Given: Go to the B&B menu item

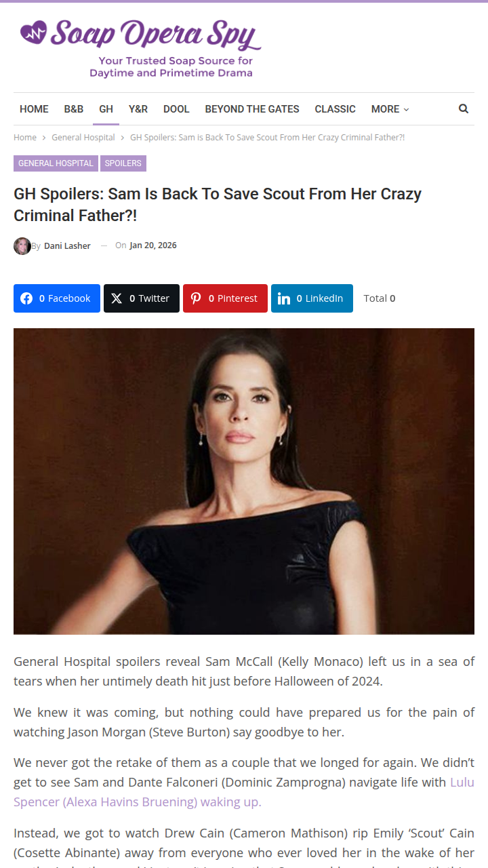Looking at the screenshot, I should click(74, 109).
